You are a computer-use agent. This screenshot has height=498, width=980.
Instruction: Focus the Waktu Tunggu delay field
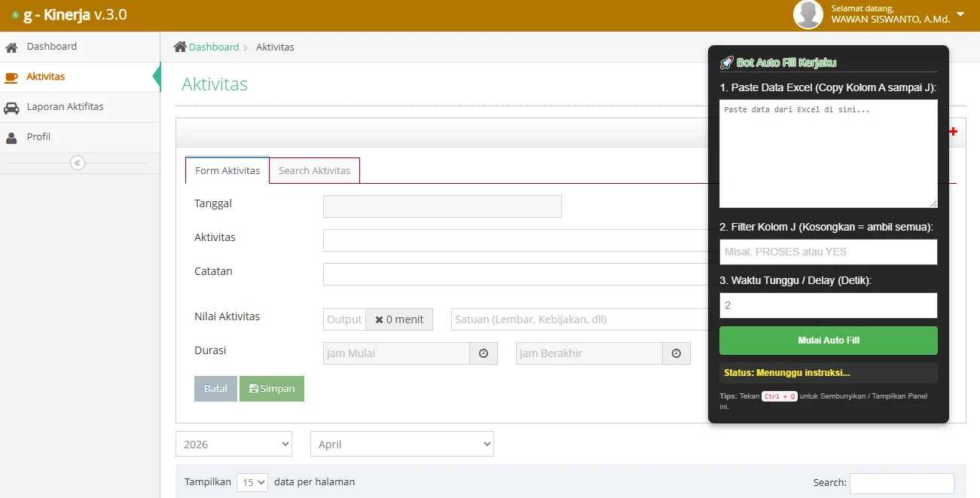829,305
